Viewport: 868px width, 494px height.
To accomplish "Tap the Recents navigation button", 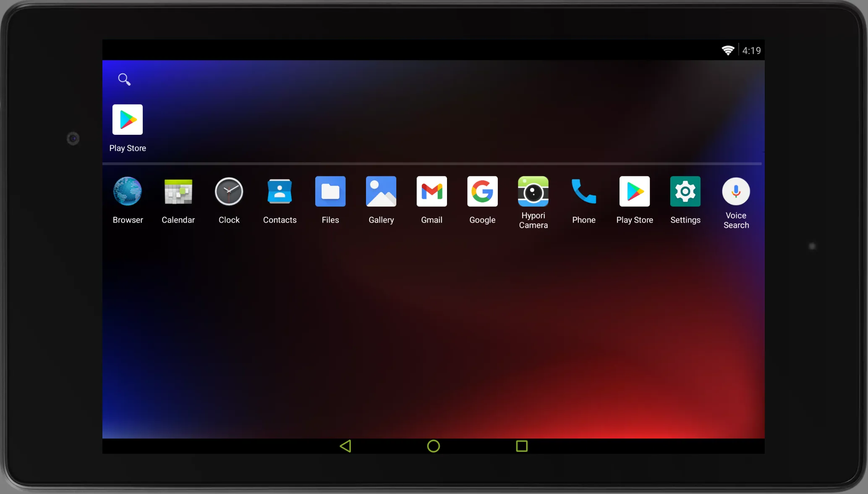I will 520,446.
